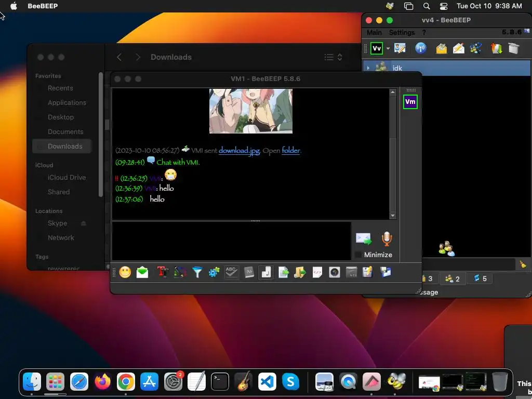Select the idk group entry
Image resolution: width=532 pixels, height=399 pixels.
(x=446, y=68)
